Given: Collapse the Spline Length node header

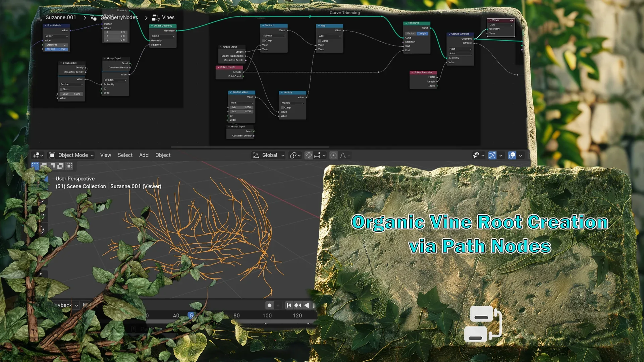Looking at the screenshot, I should point(218,67).
